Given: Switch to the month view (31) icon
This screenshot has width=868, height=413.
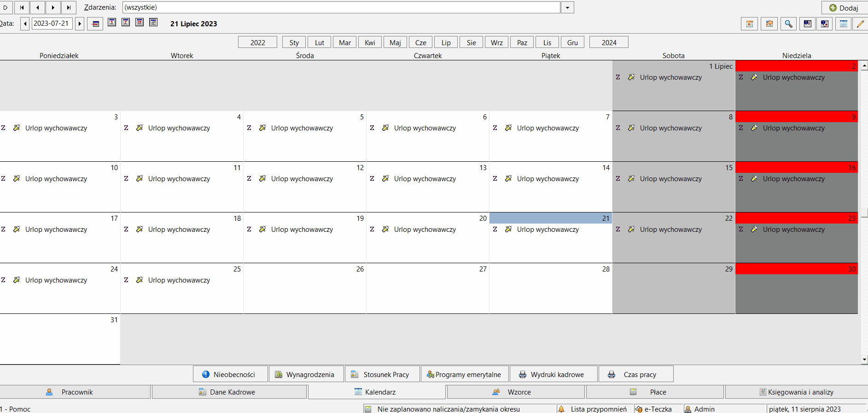Looking at the screenshot, I should tap(140, 22).
